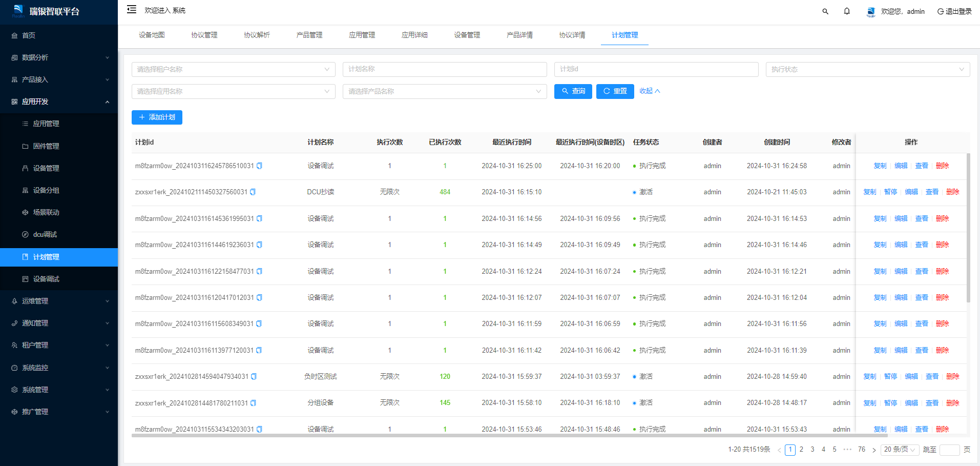Expand 产品接入 sidebar menu

pyautogui.click(x=59, y=79)
